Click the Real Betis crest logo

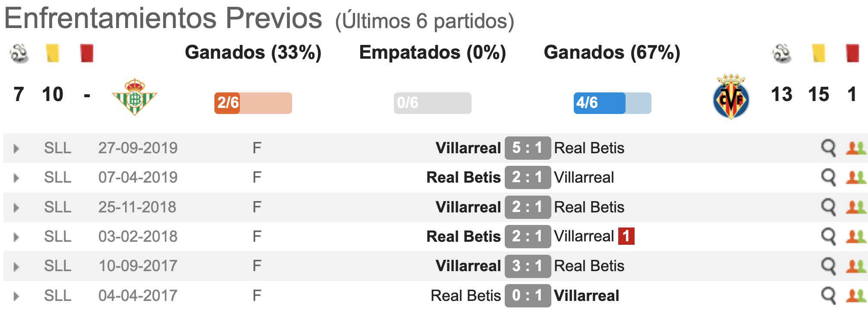point(135,96)
